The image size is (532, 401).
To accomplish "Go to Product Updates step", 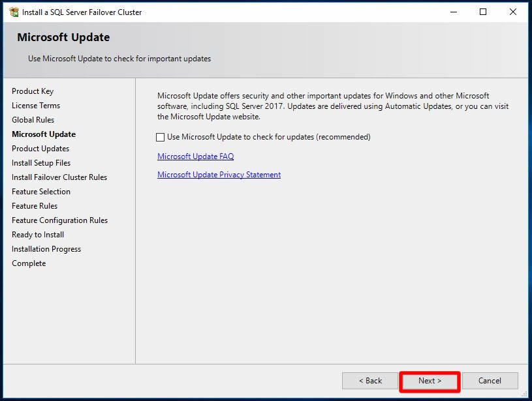I will [x=40, y=149].
